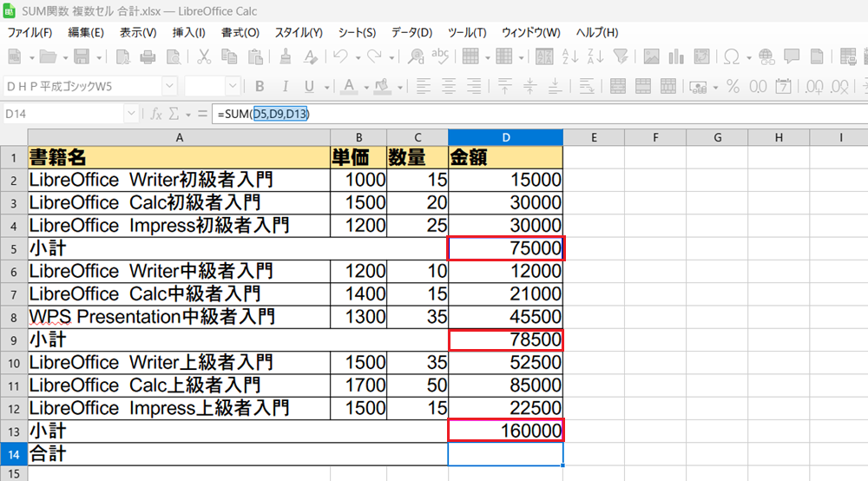Toggle Italic formatting
Image resolution: width=868 pixels, height=481 pixels.
285,86
